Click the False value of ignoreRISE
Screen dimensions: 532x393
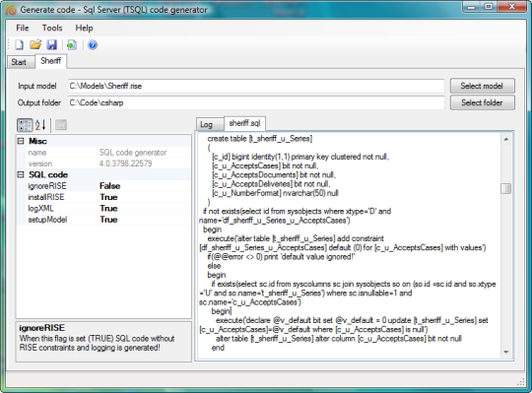pos(110,186)
